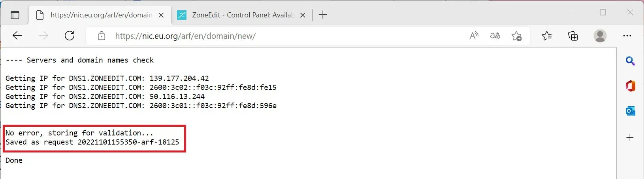The height and width of the screenshot is (179, 644).
Task: Click the translate page icon
Action: tap(495, 36)
